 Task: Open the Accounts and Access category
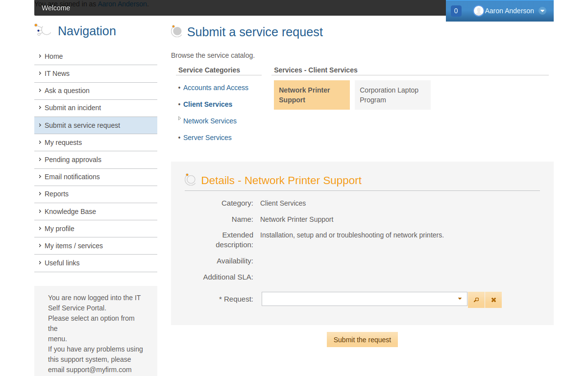pos(216,88)
